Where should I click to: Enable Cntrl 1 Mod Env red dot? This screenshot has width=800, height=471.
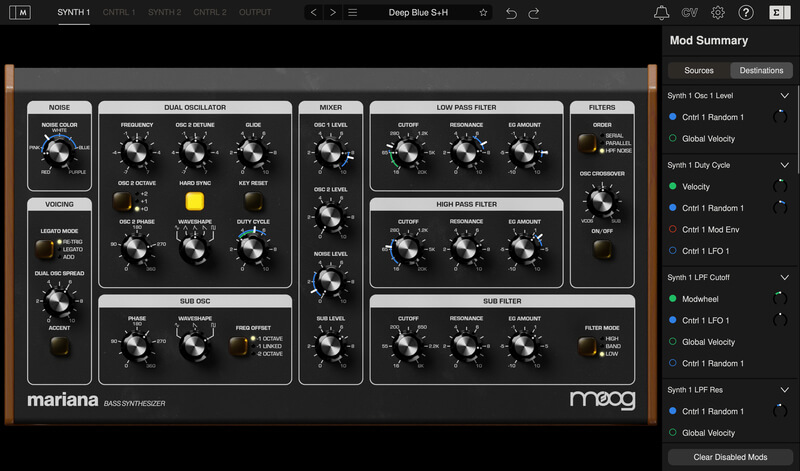pos(672,229)
